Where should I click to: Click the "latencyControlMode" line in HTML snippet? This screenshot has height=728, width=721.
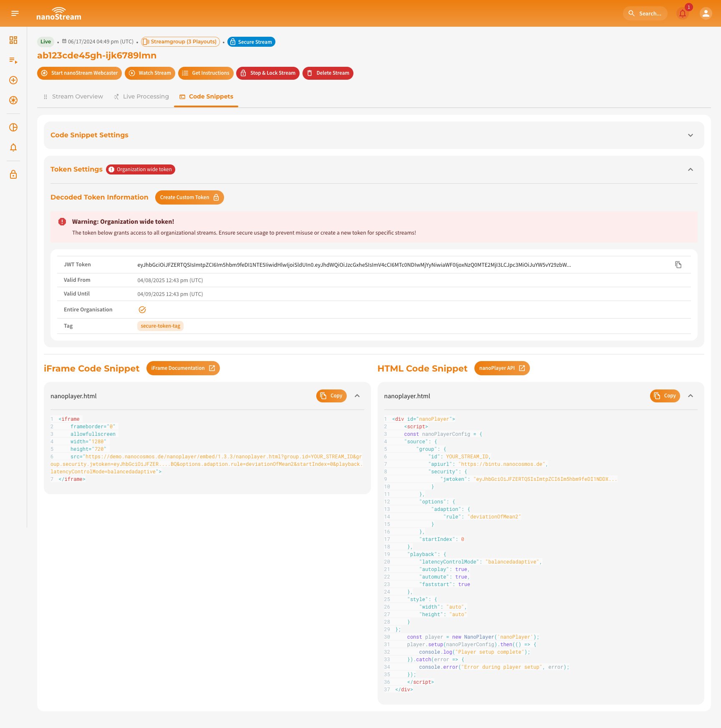[x=480, y=562]
